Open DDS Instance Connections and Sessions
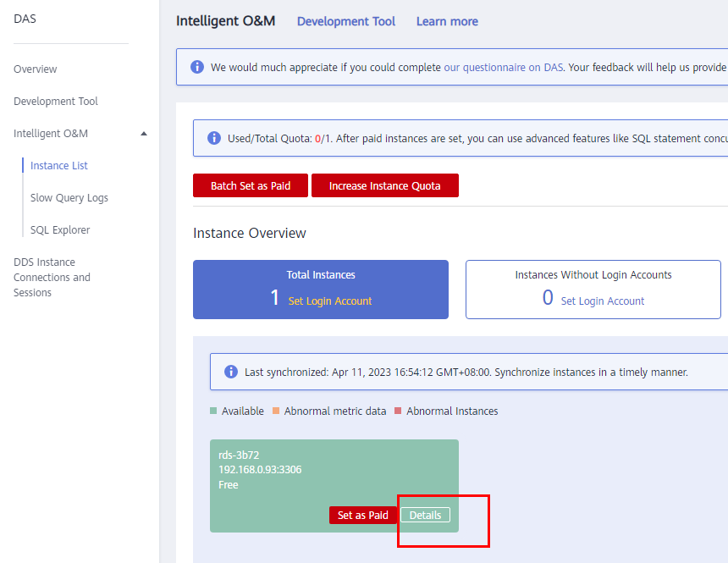This screenshot has height=563, width=728. pos(52,278)
